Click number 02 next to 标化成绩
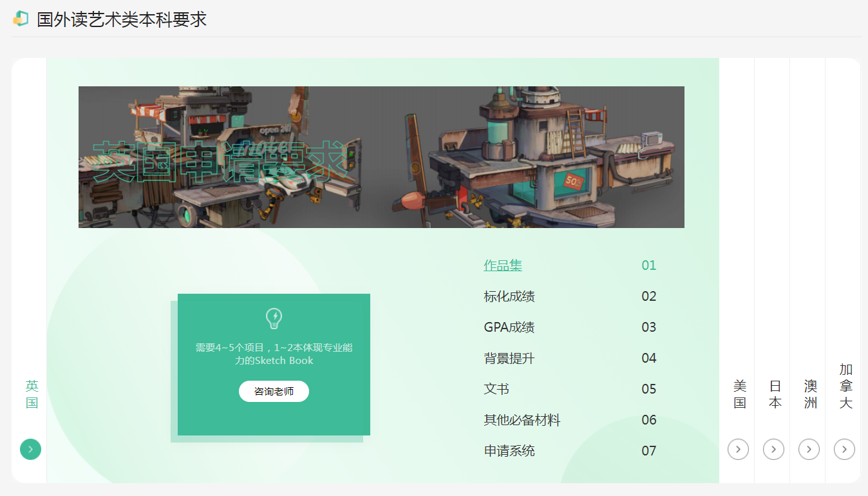This screenshot has width=868, height=496. (648, 296)
